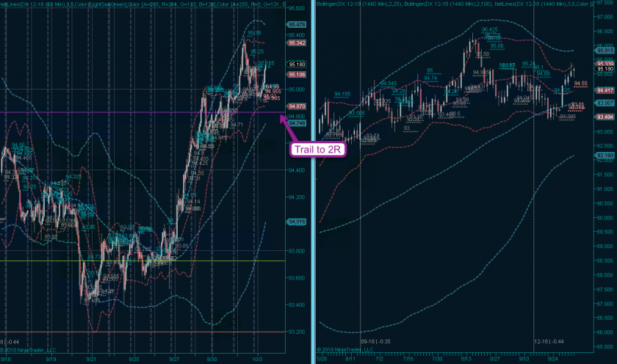Click the 9/21 date label

pos(91,359)
